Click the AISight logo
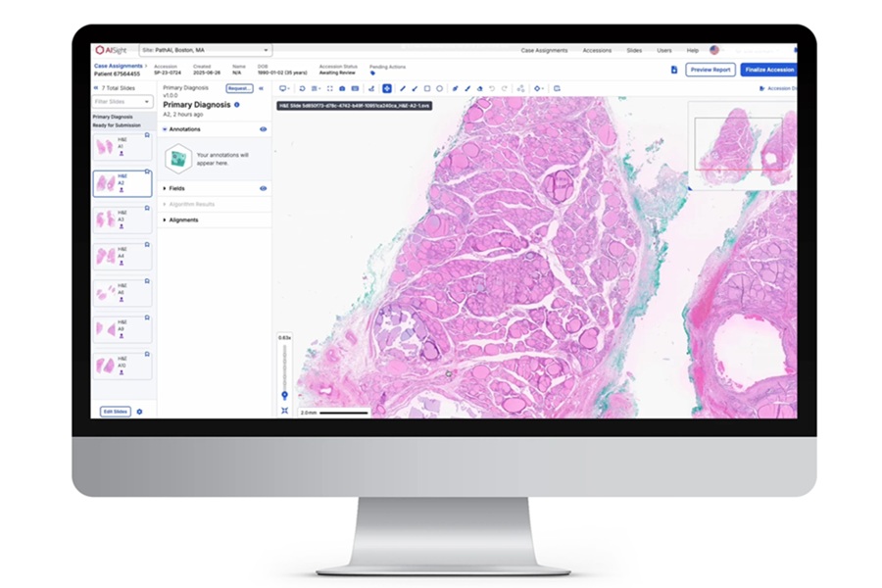This screenshot has height=588, width=882. click(111, 50)
